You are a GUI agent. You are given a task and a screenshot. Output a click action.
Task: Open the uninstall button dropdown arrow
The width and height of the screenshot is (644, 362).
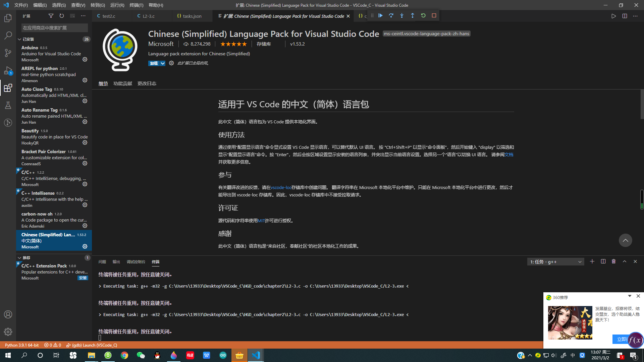point(163,63)
